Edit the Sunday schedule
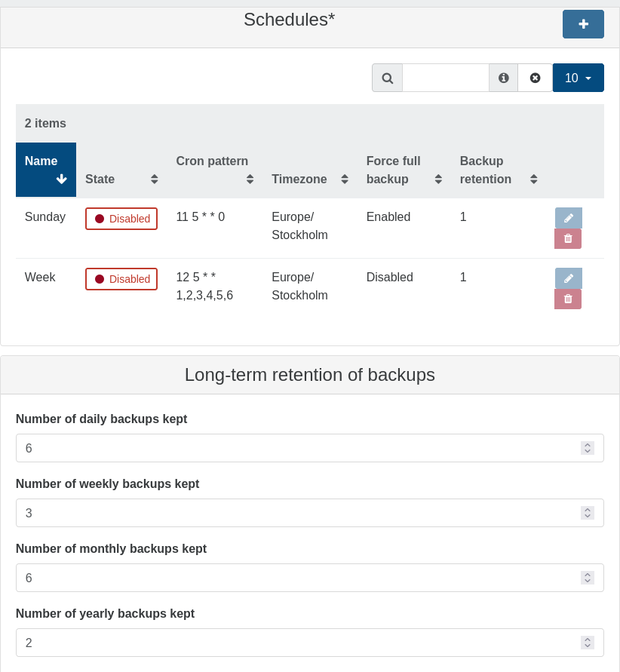This screenshot has width=620, height=672. click(x=568, y=218)
